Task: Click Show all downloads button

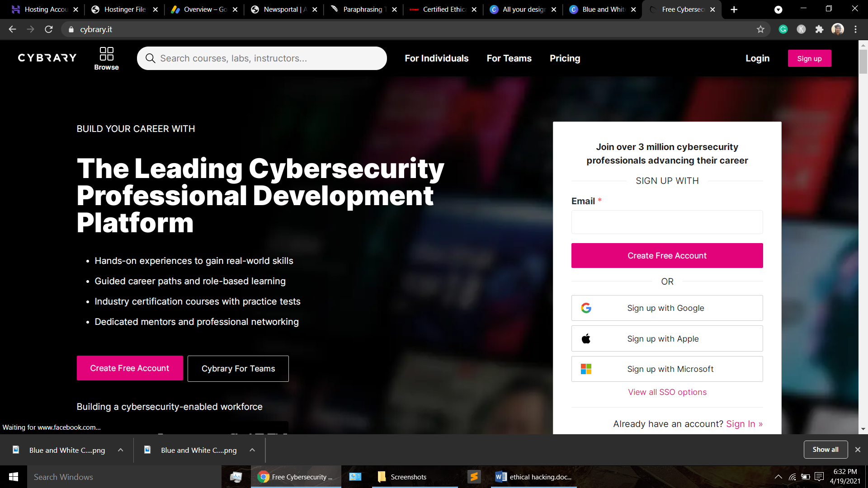Action: tap(826, 449)
